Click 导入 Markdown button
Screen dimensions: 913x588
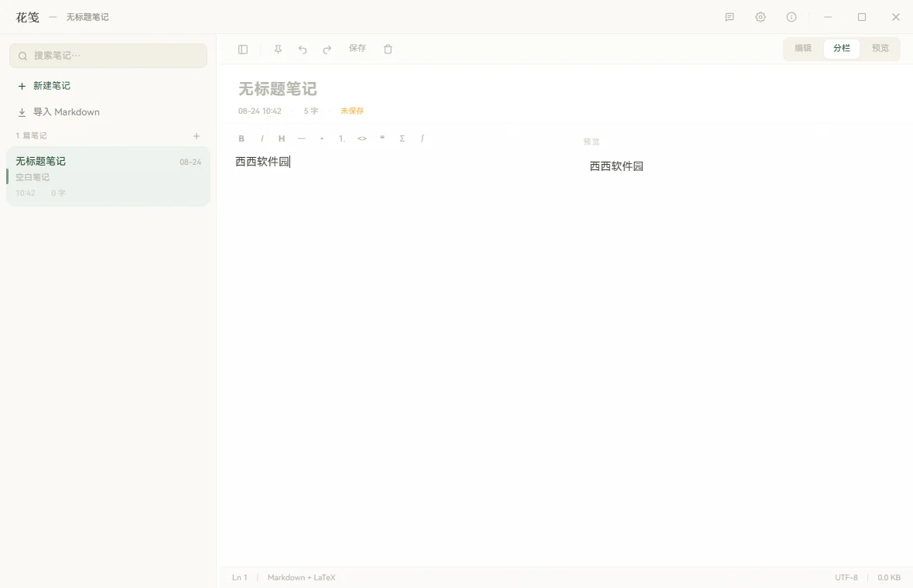click(x=59, y=112)
